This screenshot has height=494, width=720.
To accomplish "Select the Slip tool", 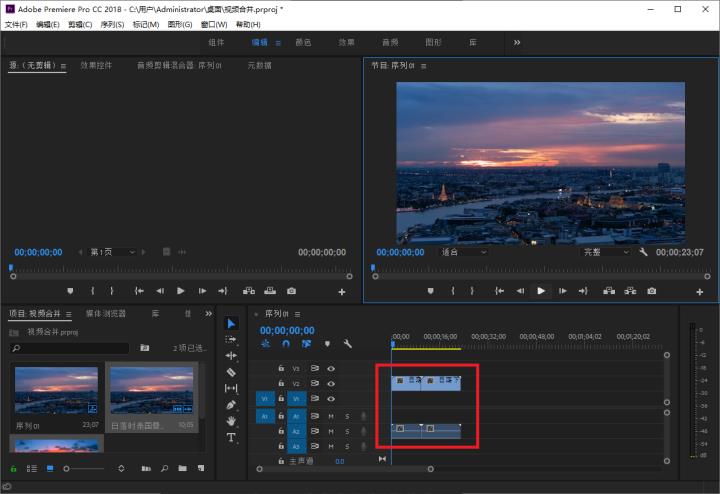I will (231, 388).
